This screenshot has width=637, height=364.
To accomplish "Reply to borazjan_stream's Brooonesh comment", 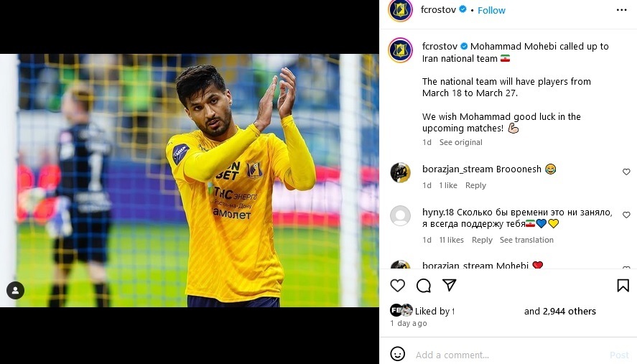I will coord(475,185).
